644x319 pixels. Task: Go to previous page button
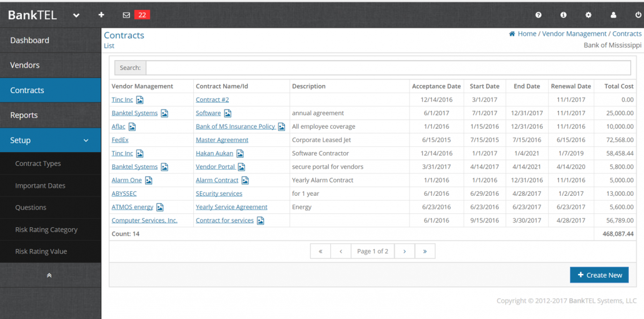341,251
